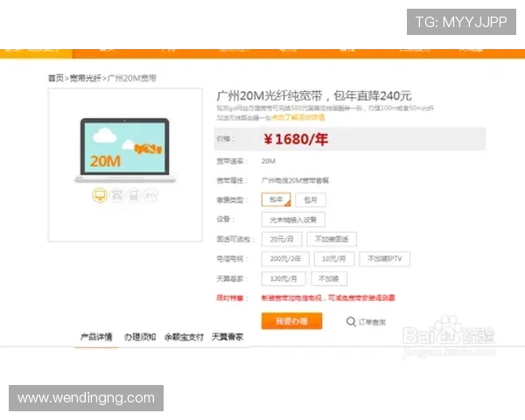Image resolution: width=525 pixels, height=420 pixels.
Task: Click the telephone icon under product image
Action: [x=117, y=195]
